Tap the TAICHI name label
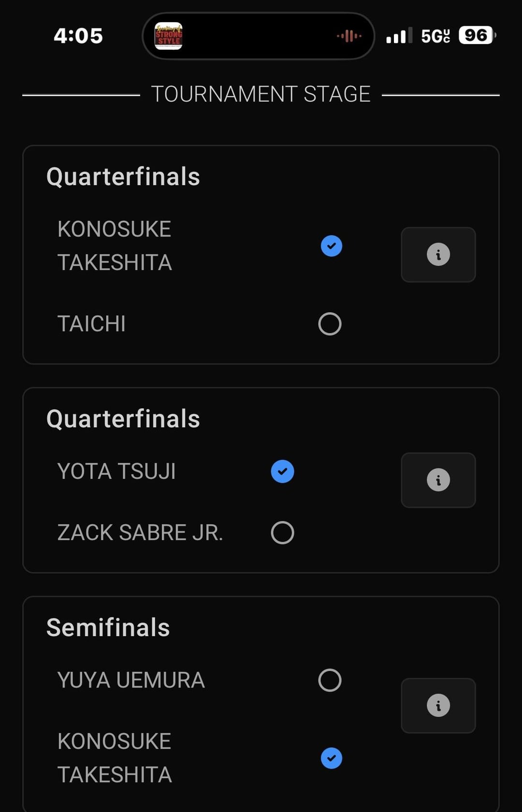 coord(91,324)
